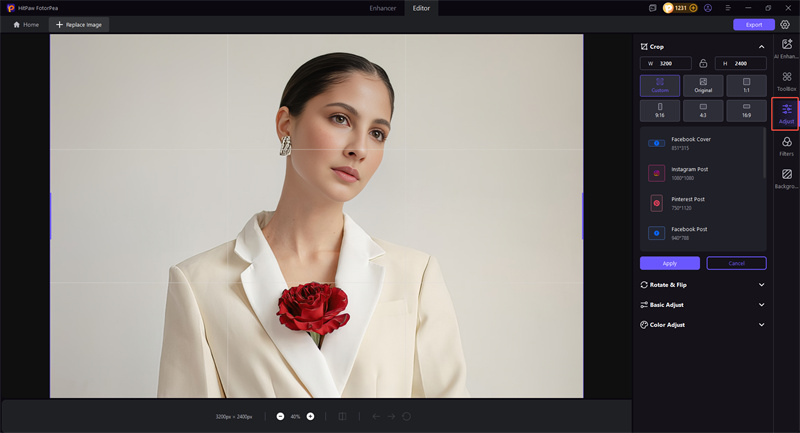Select the 1:1 crop ratio

tap(746, 85)
